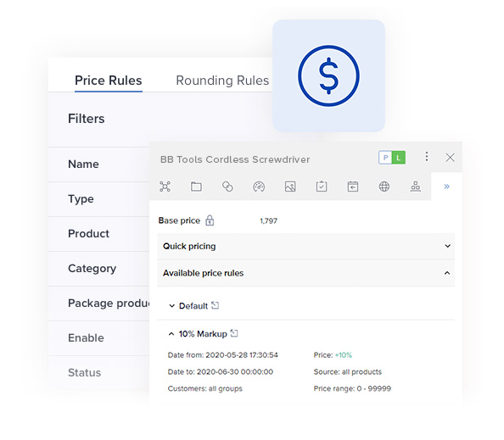Open the linked products chain icon
The height and width of the screenshot is (440, 504).
point(227,187)
